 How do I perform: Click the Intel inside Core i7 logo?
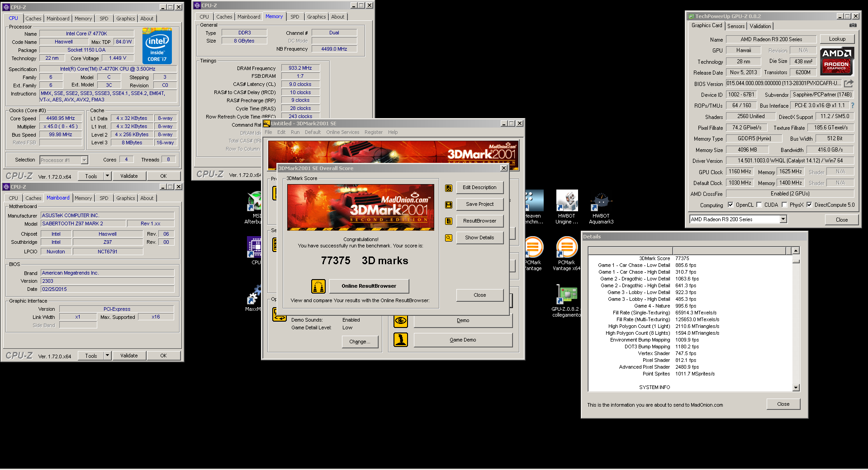[157, 46]
